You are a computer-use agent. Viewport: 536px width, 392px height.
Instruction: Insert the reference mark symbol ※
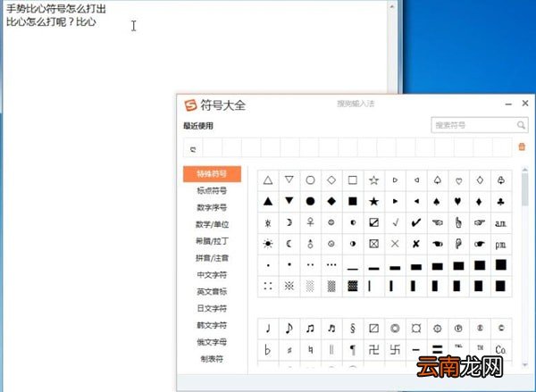(x=289, y=286)
